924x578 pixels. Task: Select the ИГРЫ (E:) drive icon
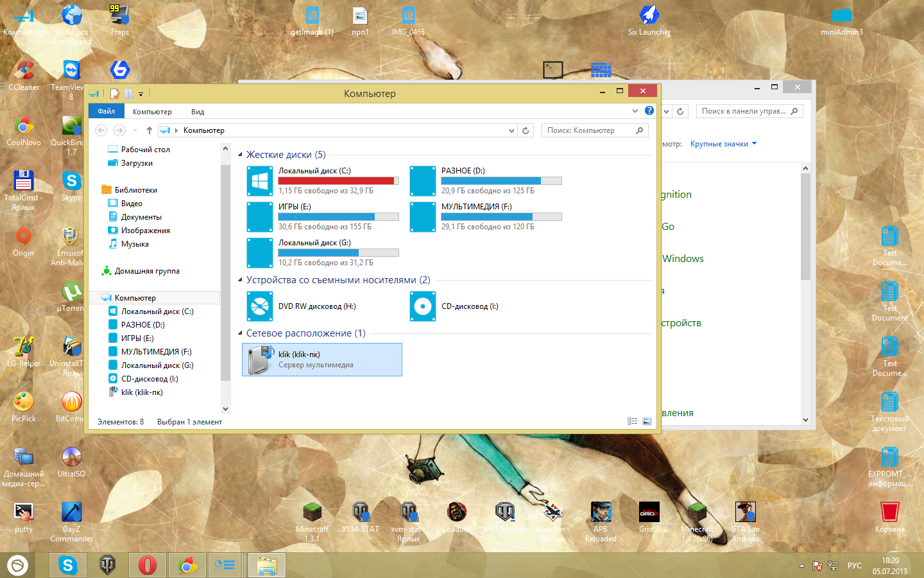[x=260, y=217]
